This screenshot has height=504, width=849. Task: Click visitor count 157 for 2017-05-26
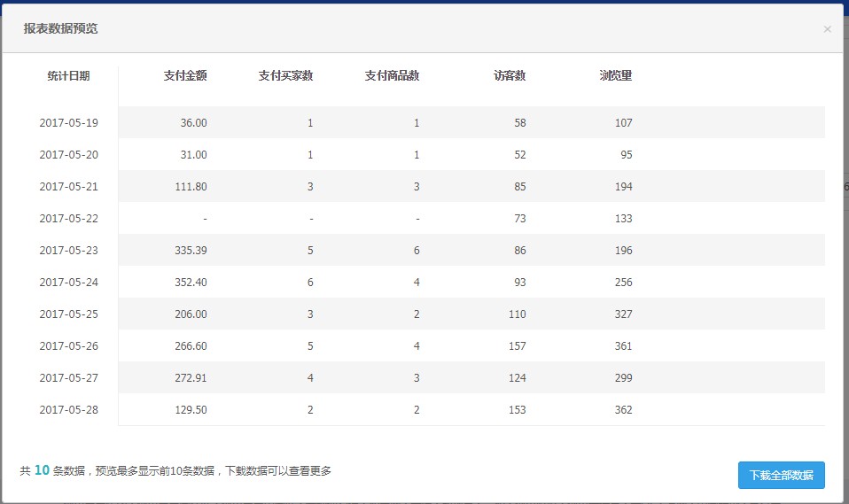pyautogui.click(x=517, y=346)
